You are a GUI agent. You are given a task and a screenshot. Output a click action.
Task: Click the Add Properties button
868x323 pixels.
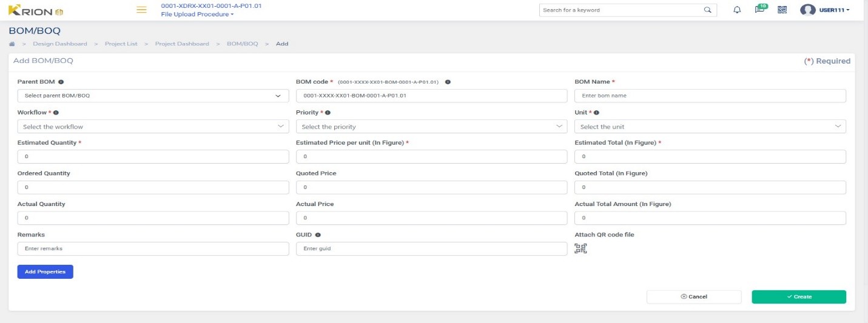click(45, 271)
